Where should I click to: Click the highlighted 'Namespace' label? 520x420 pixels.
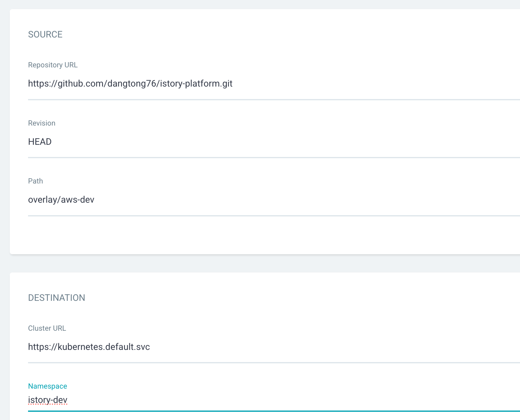48,386
